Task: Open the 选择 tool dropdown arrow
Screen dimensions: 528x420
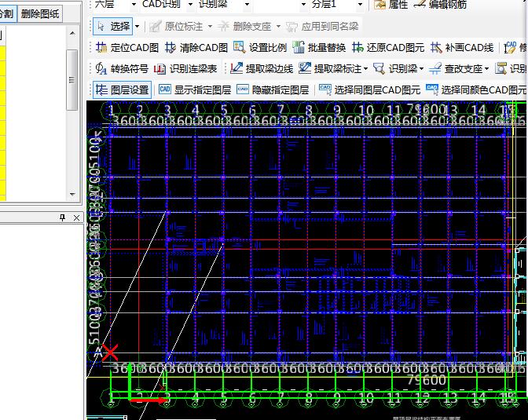Action: [137, 26]
